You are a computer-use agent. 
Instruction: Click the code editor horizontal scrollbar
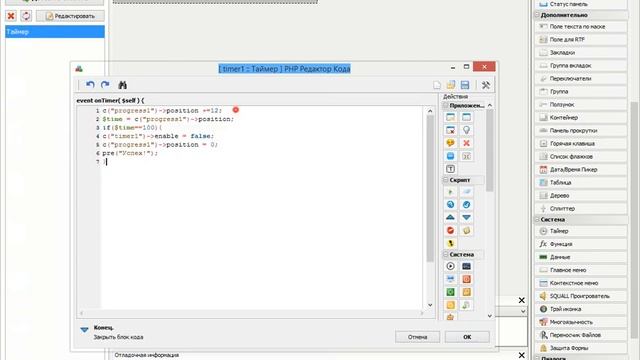point(251,313)
